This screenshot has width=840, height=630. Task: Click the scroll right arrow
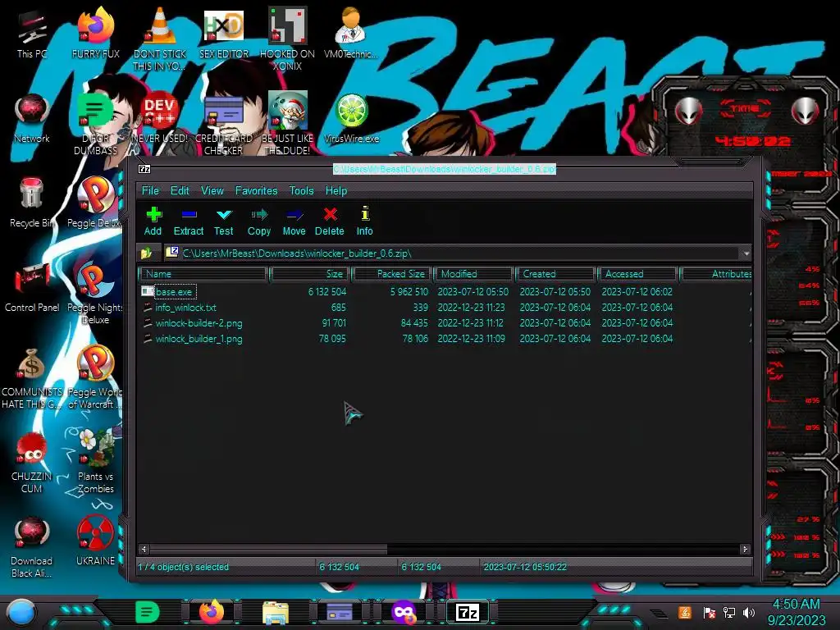click(745, 549)
